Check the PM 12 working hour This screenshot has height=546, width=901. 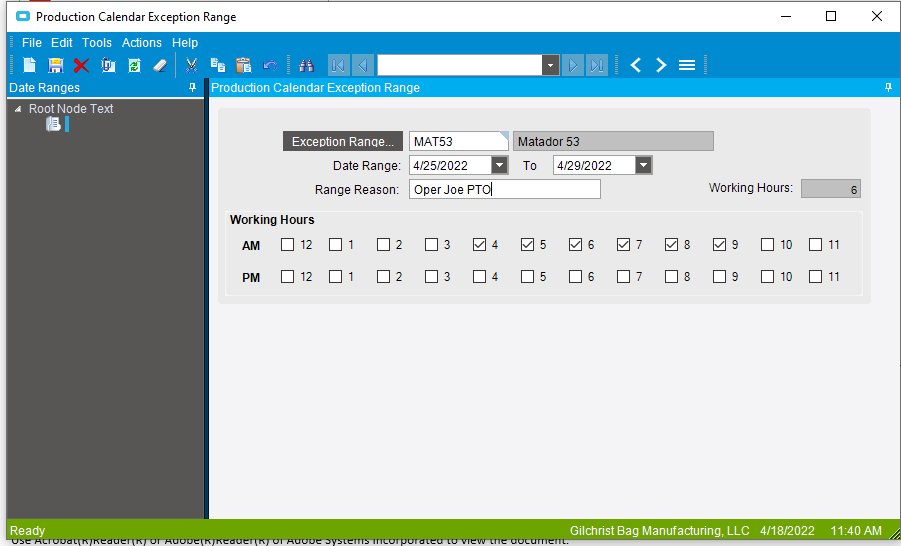point(287,277)
